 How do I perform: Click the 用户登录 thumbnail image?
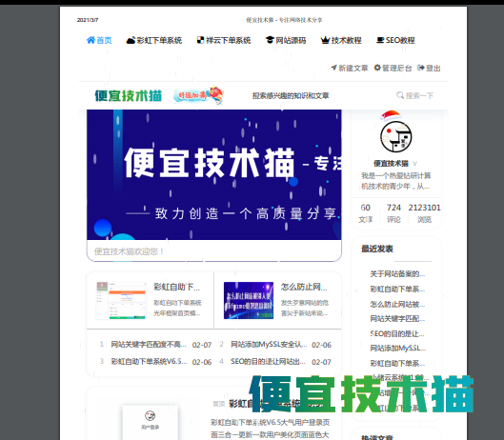coord(151,423)
